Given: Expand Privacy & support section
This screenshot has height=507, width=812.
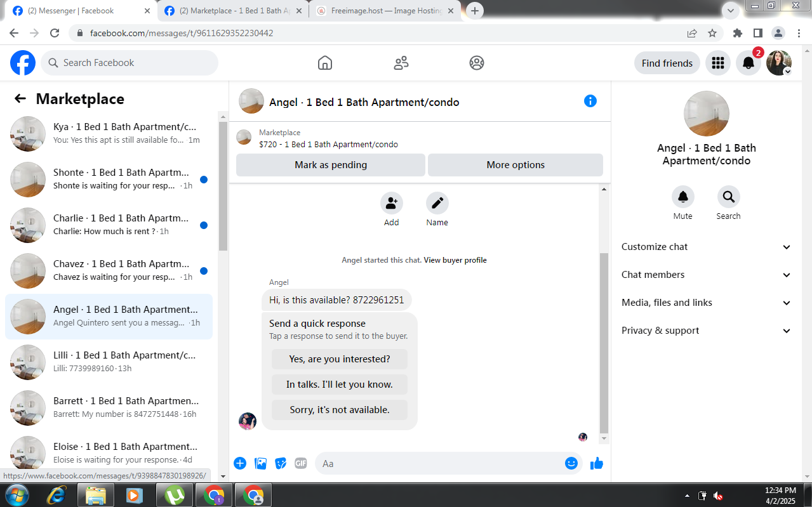Looking at the screenshot, I should pos(706,331).
